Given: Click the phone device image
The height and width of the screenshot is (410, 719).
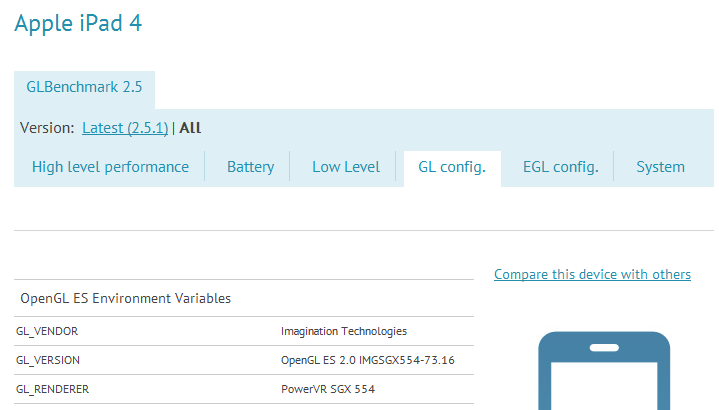Looking at the screenshot, I should [604, 371].
